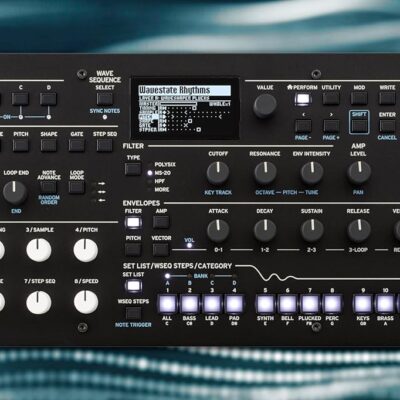Cycle the Filter Type button
Viewport: 400px width, 400px height.
(133, 169)
